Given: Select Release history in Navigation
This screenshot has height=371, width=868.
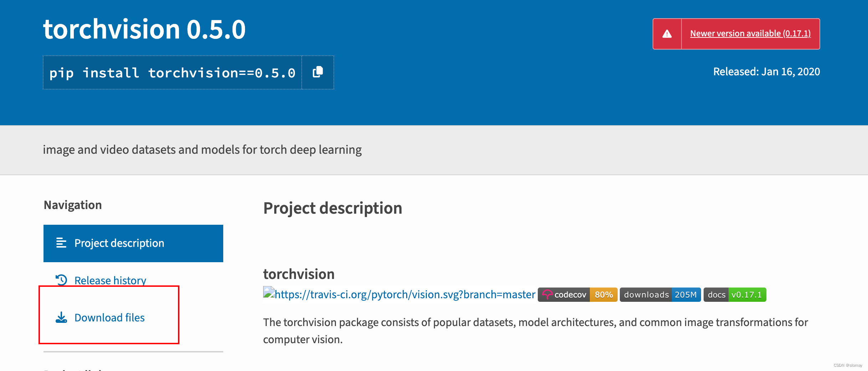Looking at the screenshot, I should pyautogui.click(x=110, y=280).
